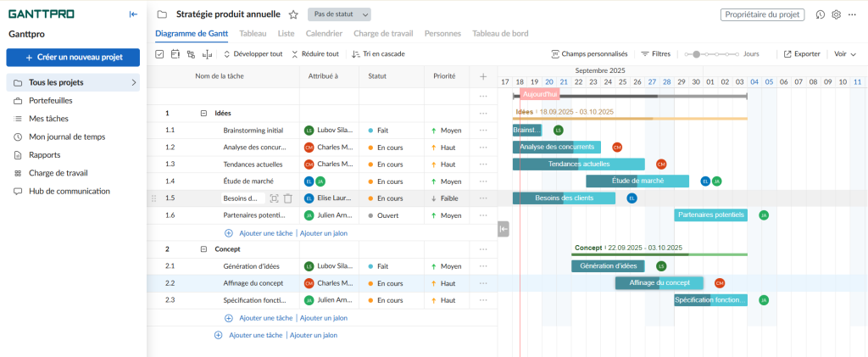This screenshot has height=357, width=868.
Task: Click the Exporter icon in the toolbar
Action: point(788,53)
